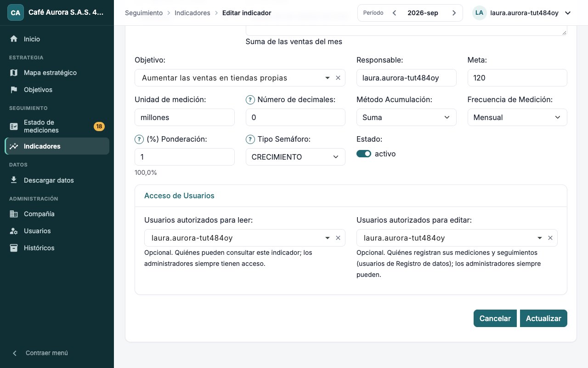Click help icon for Tipo Semáforo
The image size is (588, 368).
[x=250, y=139]
